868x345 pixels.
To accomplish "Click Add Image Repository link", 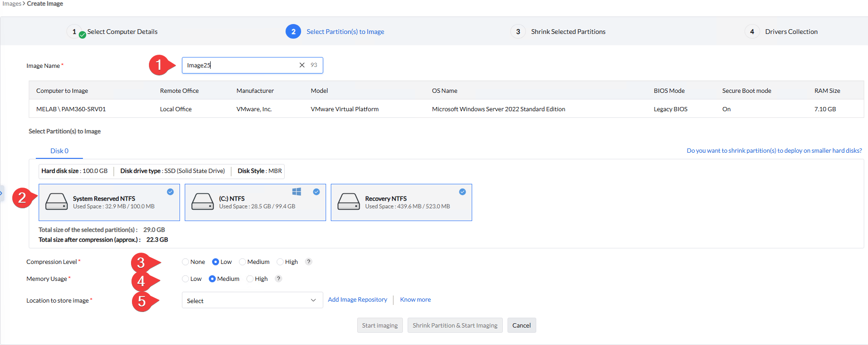I will 357,300.
